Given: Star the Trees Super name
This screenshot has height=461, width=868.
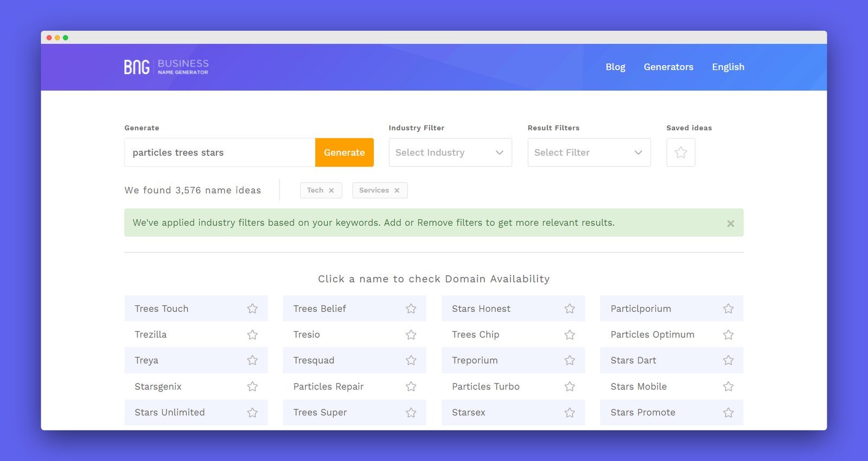Looking at the screenshot, I should pos(411,412).
